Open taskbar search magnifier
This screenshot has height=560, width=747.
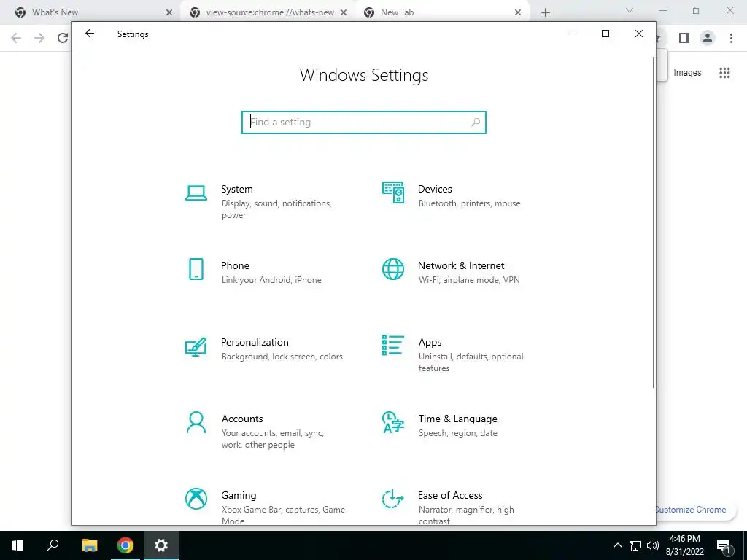click(53, 545)
